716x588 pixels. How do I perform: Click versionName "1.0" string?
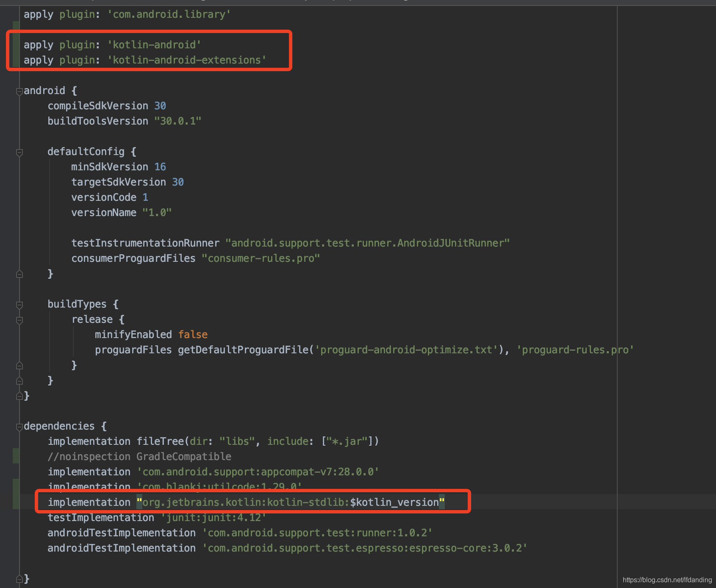coord(157,213)
